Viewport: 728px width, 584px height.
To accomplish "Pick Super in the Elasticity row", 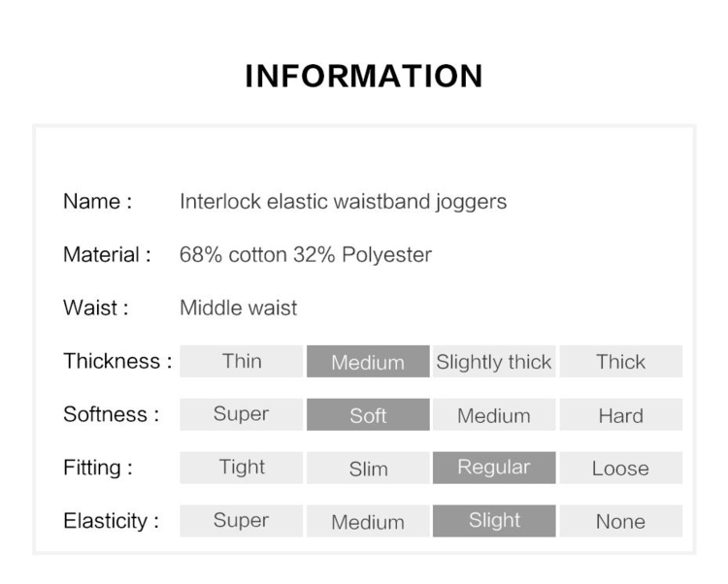I will pos(242,521).
